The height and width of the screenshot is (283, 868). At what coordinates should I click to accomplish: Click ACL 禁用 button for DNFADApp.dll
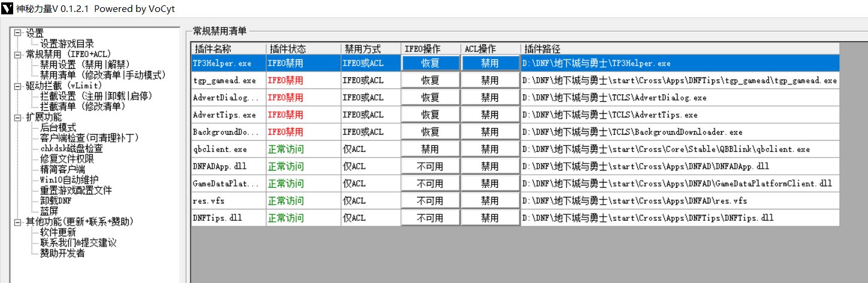(x=490, y=166)
